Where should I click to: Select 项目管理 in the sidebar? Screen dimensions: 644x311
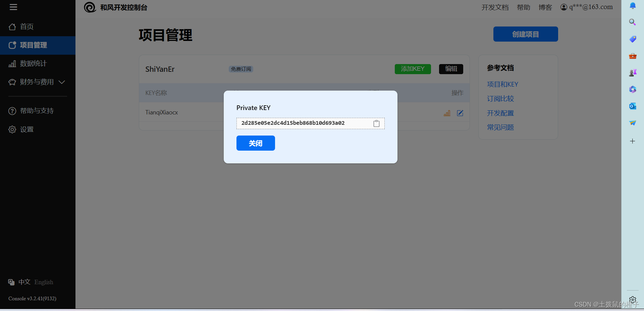click(38, 45)
